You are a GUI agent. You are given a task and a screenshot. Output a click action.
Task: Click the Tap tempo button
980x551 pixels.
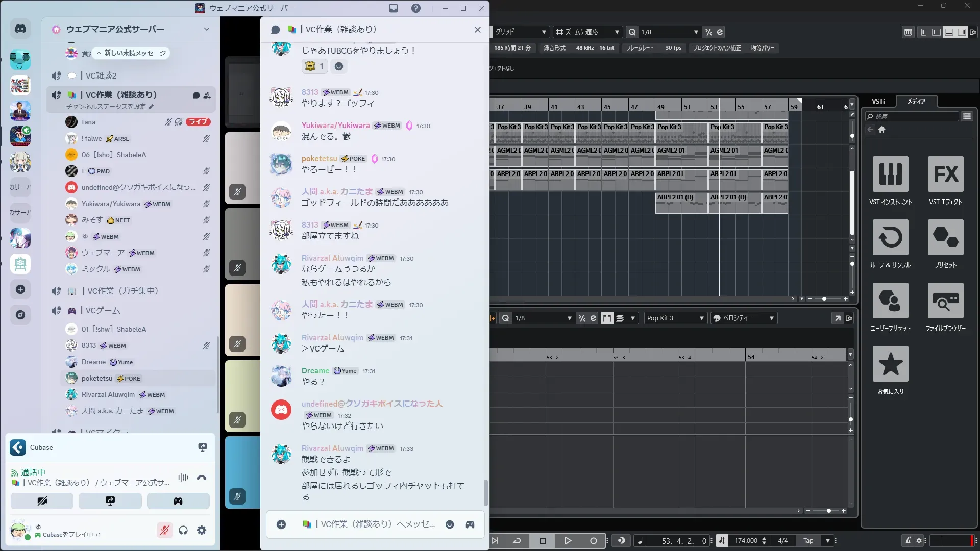point(808,541)
